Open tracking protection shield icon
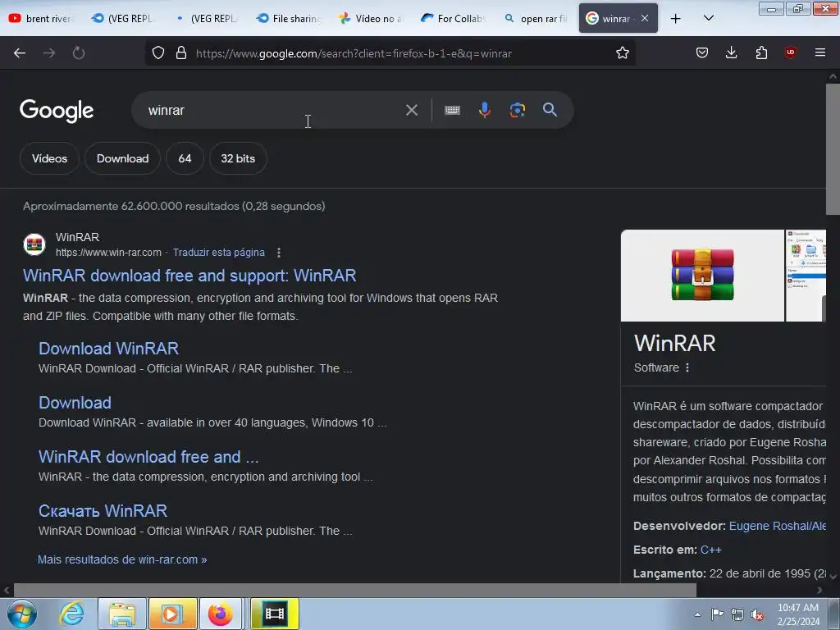This screenshot has height=630, width=840. (x=158, y=53)
